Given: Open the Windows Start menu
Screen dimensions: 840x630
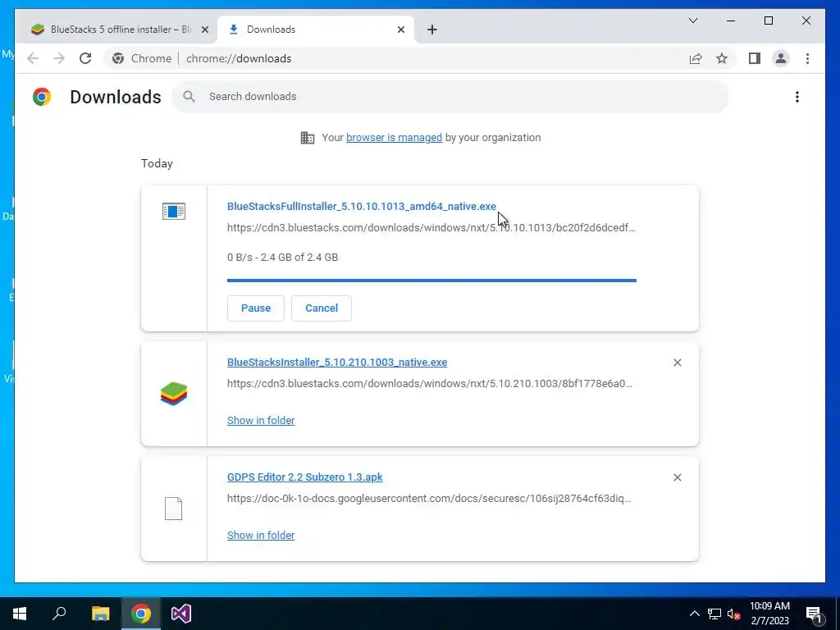Looking at the screenshot, I should 20,614.
